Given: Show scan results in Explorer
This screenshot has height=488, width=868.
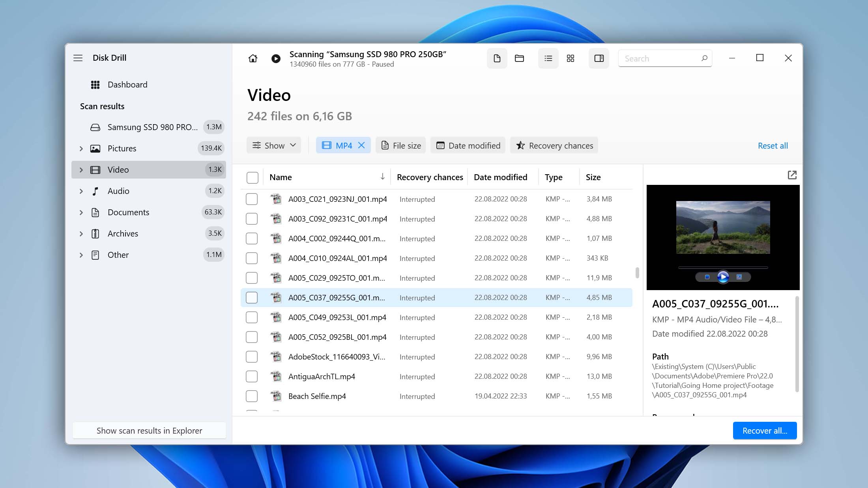Looking at the screenshot, I should coord(149,430).
